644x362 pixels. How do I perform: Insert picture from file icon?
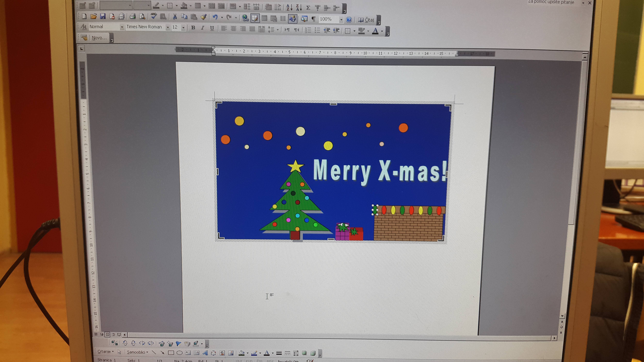pyautogui.click(x=231, y=353)
